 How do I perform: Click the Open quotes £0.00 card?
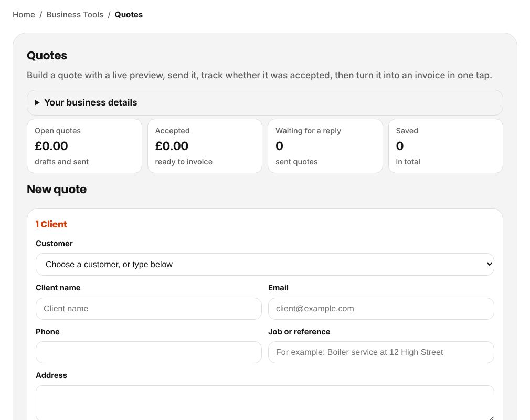pyautogui.click(x=84, y=146)
